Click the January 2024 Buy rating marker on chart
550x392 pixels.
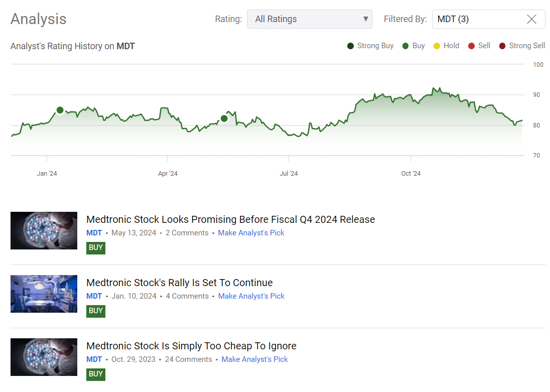click(60, 110)
